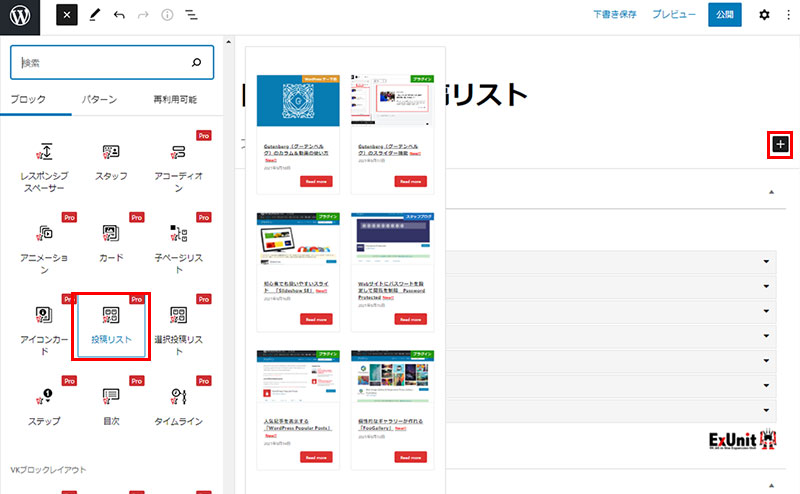The image size is (800, 494).
Task: Select the pencil edit tool
Action: click(94, 16)
